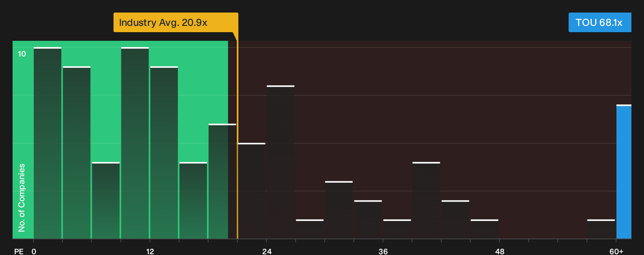Click the PE axis label

18,251
